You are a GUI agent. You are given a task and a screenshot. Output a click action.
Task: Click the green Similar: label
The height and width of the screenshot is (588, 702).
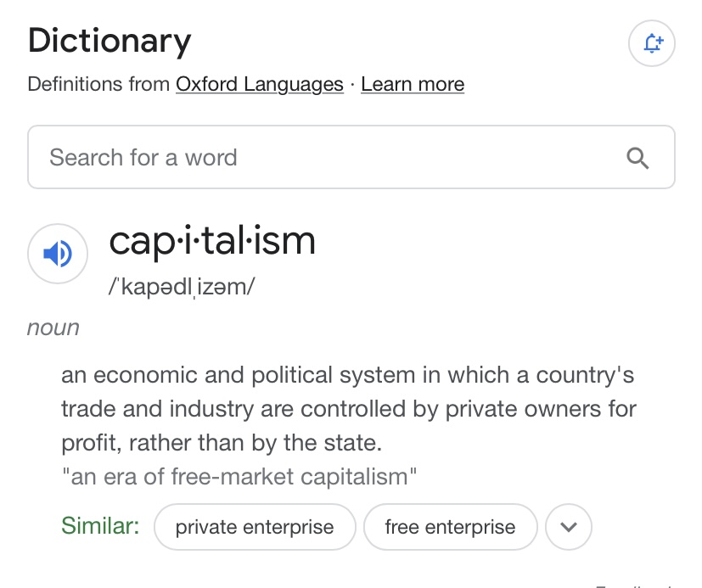100,526
